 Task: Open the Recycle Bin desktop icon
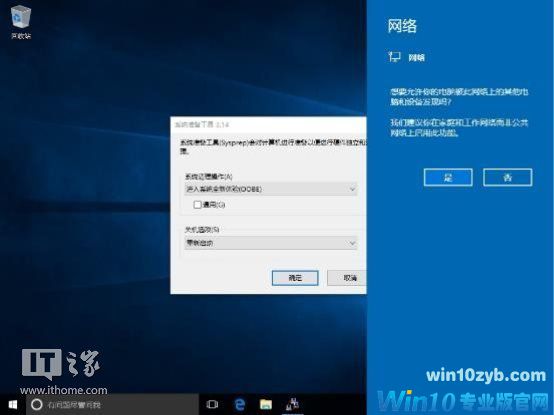coord(21,22)
